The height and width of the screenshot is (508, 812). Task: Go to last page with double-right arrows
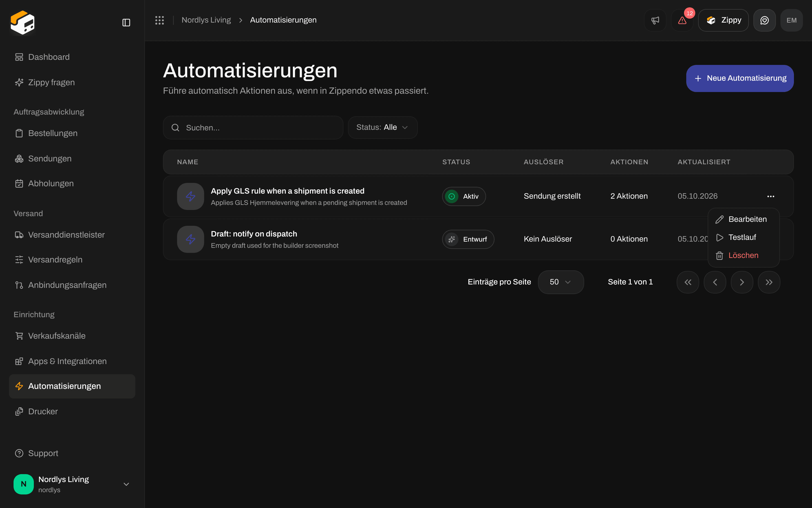(x=769, y=282)
